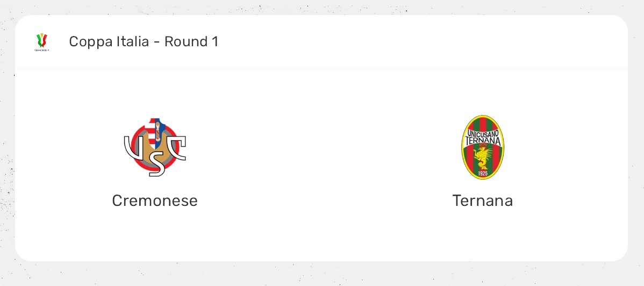Viewport: 644px width, 286px height.
Task: Click the Round 1 label text
Action: [x=191, y=42]
